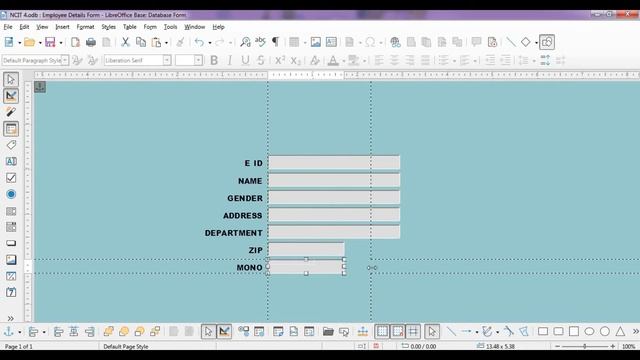Click the Anchor icon in bottom toolbar

click(9, 331)
